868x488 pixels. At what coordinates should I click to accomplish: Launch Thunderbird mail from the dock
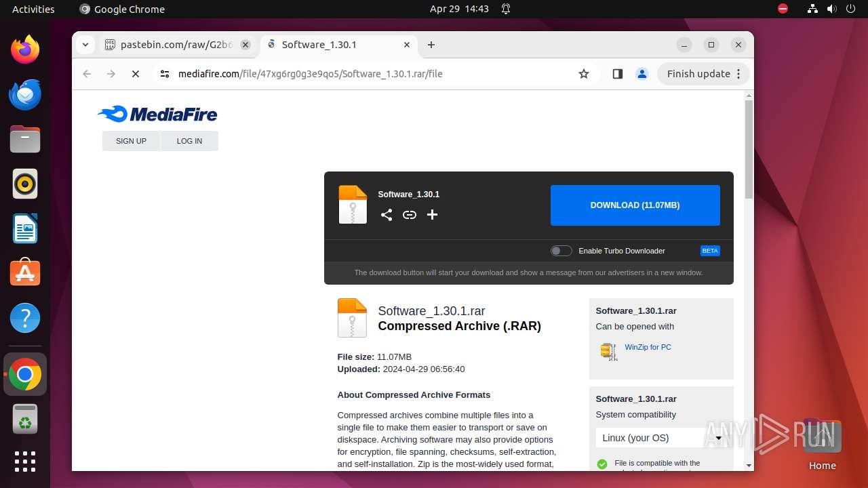coord(25,94)
